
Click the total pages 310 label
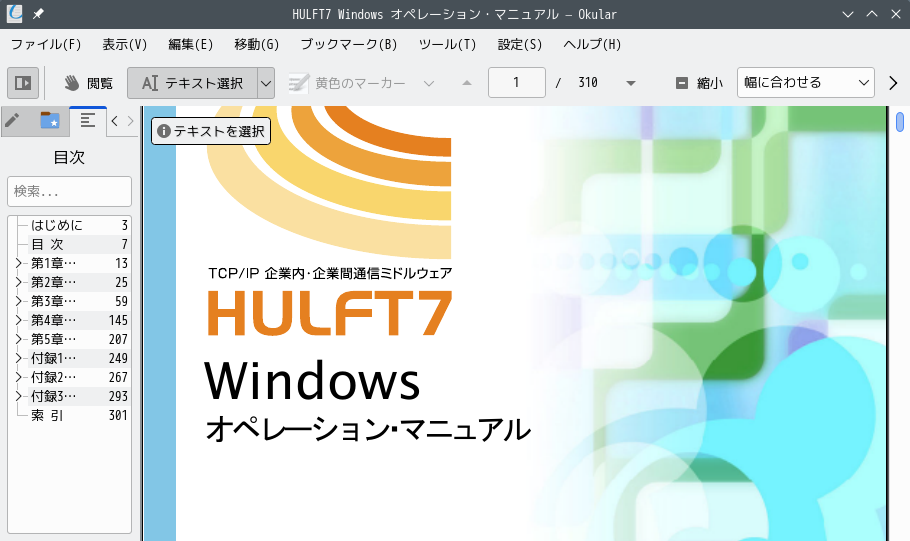[x=588, y=82]
